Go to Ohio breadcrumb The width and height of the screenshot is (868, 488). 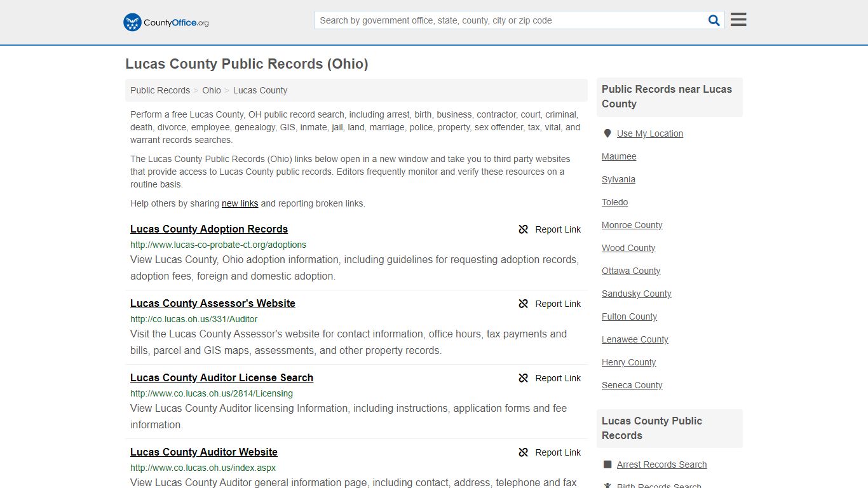coord(212,90)
